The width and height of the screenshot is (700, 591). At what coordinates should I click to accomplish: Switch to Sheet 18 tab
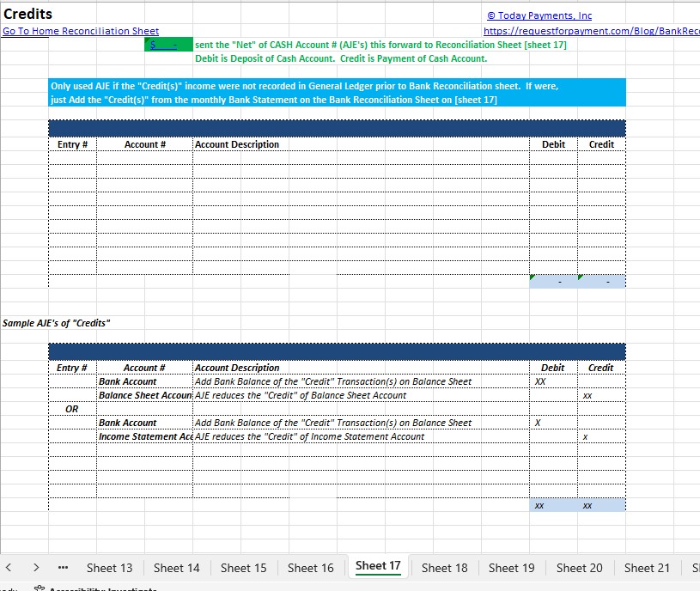point(444,568)
